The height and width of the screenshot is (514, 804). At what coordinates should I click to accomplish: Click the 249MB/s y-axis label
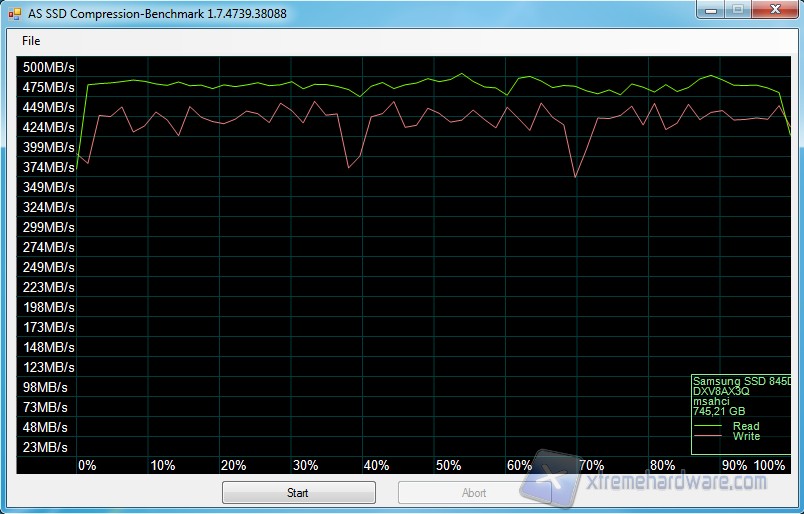(49, 267)
